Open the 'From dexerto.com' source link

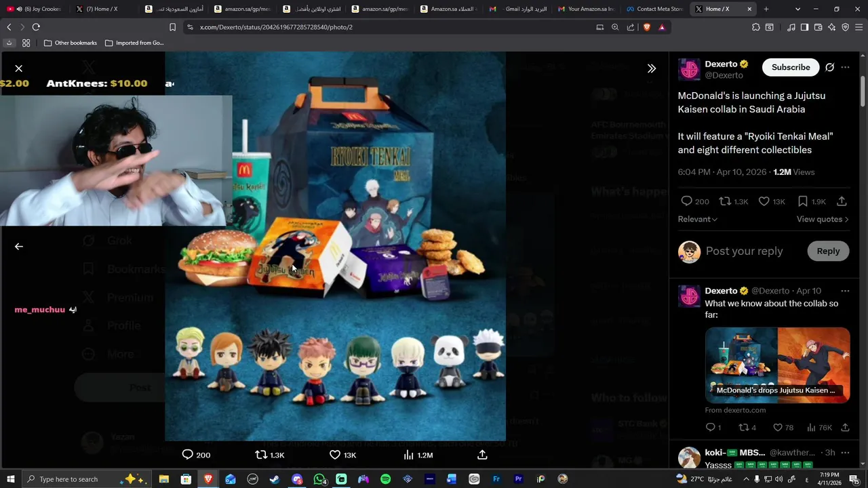(735, 410)
